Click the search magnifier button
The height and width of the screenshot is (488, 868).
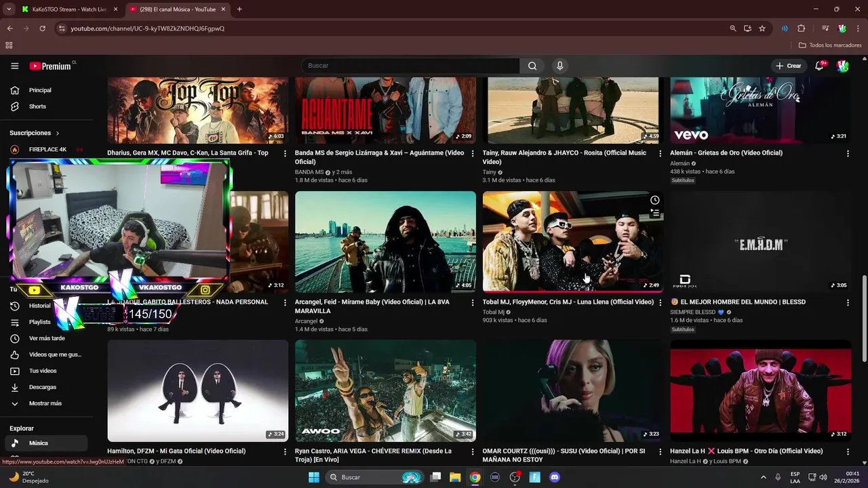(532, 66)
